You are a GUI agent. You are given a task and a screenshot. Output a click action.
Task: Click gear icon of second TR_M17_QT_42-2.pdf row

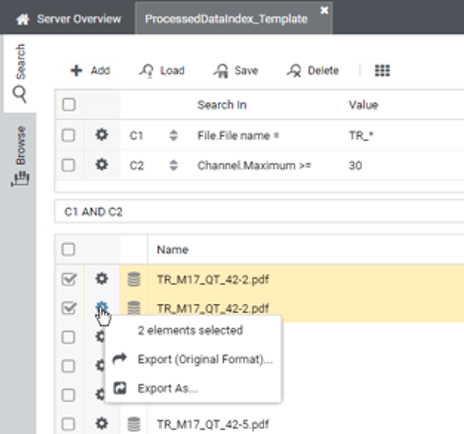(102, 307)
